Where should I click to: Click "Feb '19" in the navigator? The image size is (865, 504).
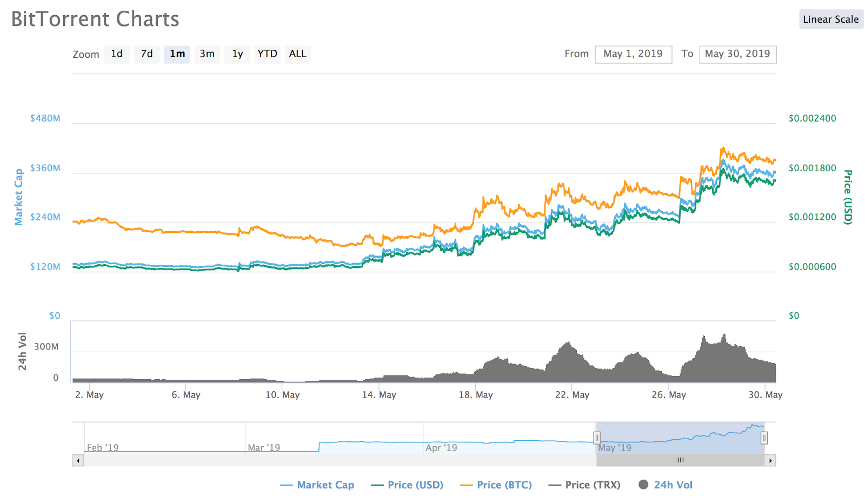click(103, 448)
